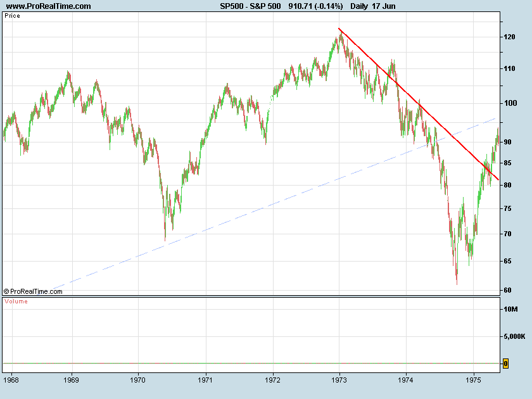Click the 75 price axis label

(x=507, y=208)
